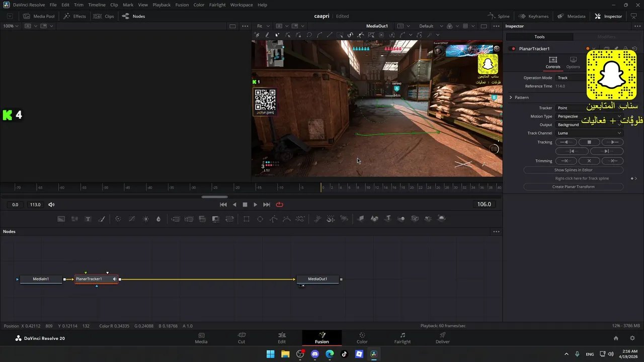The width and height of the screenshot is (644, 362).
Task: Open the Default LUT dropdown
Action: point(431,26)
